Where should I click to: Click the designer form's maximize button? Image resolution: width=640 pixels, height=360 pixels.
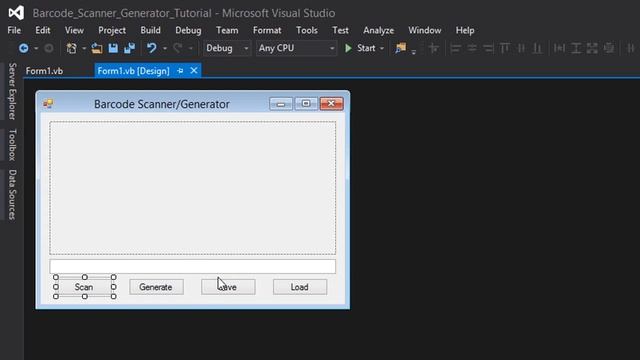click(306, 104)
